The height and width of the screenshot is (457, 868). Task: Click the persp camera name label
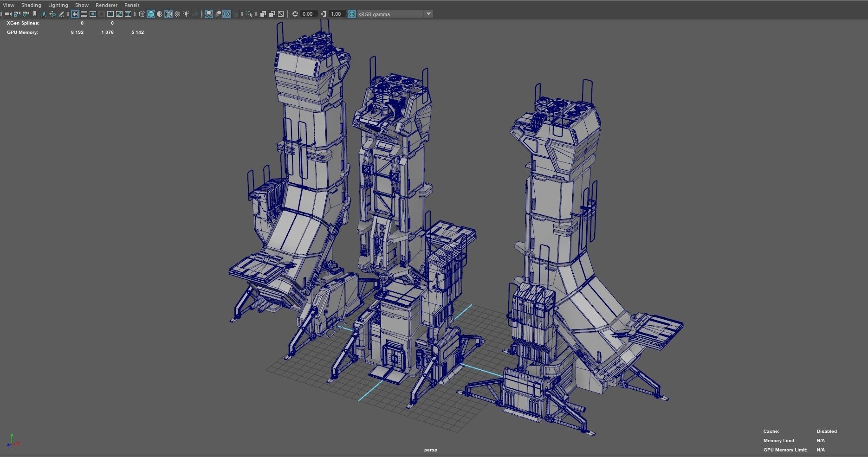[x=431, y=450]
